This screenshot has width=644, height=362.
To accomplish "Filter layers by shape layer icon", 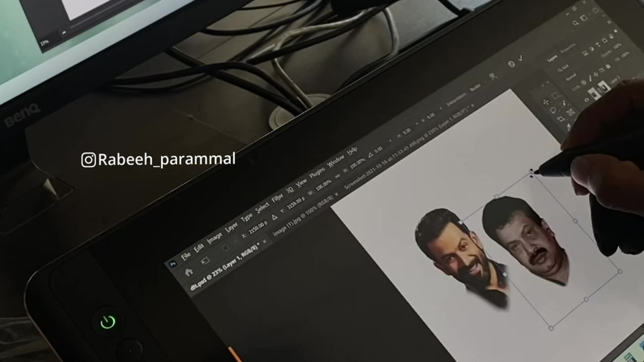I will pyautogui.click(x=604, y=40).
